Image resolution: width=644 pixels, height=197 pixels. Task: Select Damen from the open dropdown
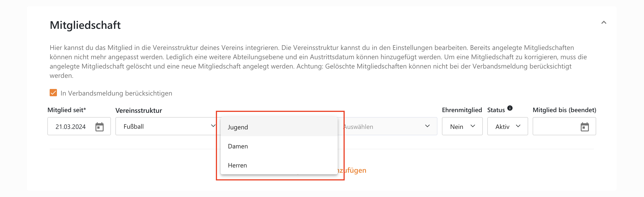tap(238, 146)
